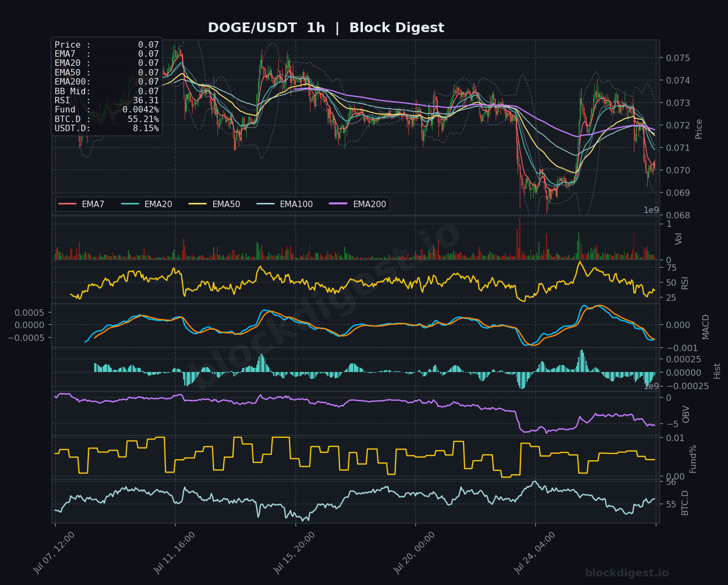Click the Jul 20, 00:00 axis label
This screenshot has height=585, width=728.
click(x=414, y=553)
